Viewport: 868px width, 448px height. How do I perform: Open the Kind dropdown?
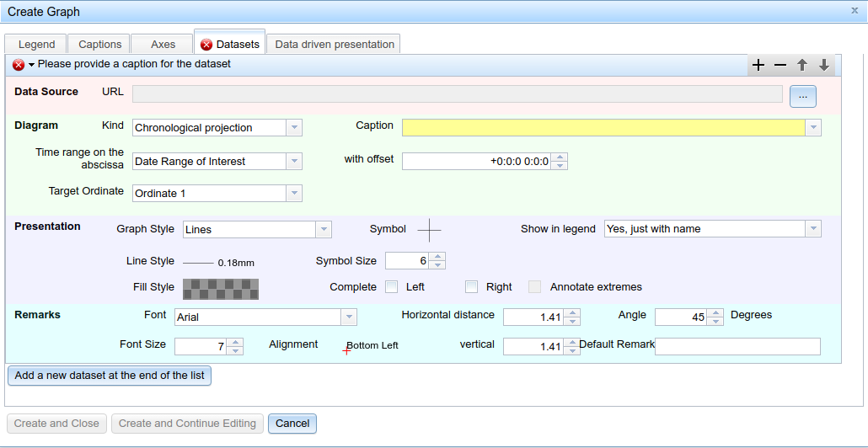(294, 128)
